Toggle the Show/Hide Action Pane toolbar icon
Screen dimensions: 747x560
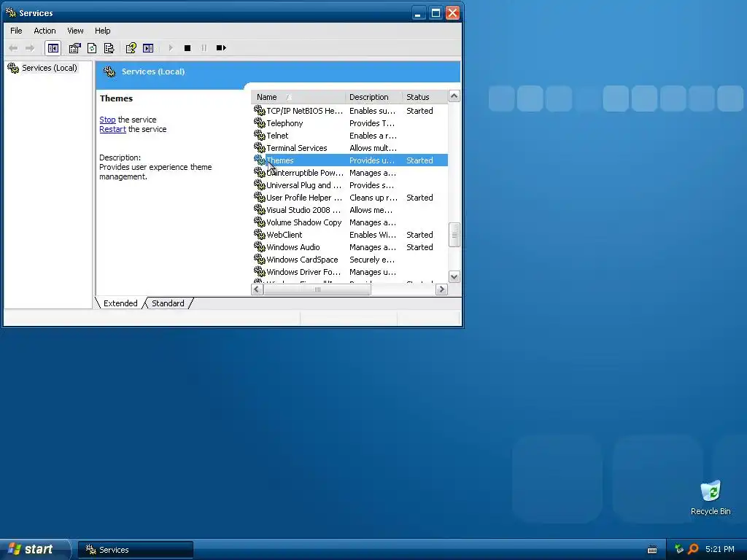click(x=148, y=48)
